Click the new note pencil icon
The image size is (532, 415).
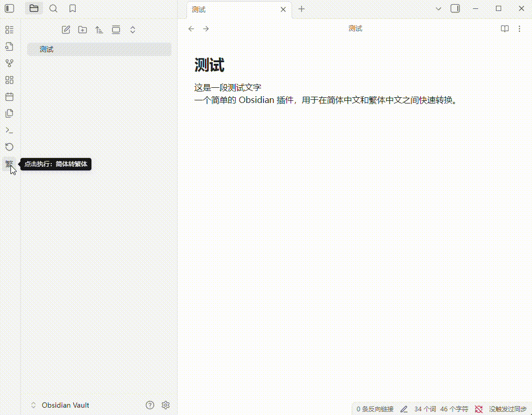[x=66, y=30]
